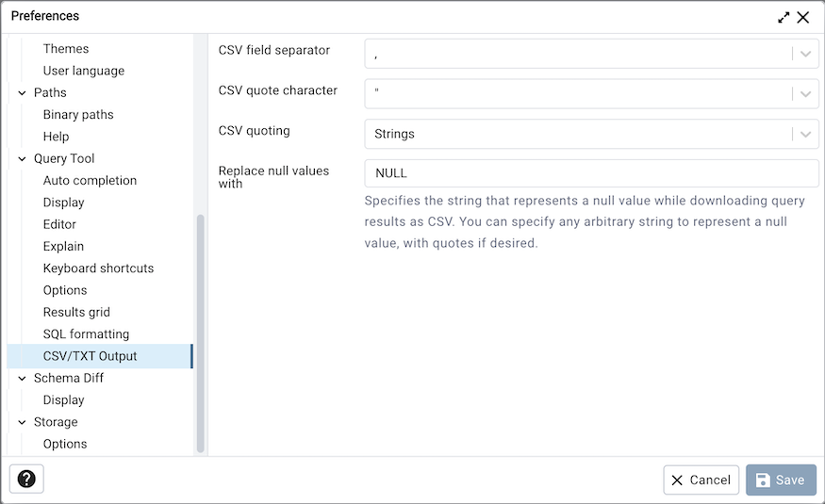Collapse the Query Tool tree node
The width and height of the screenshot is (825, 504).
coord(22,159)
